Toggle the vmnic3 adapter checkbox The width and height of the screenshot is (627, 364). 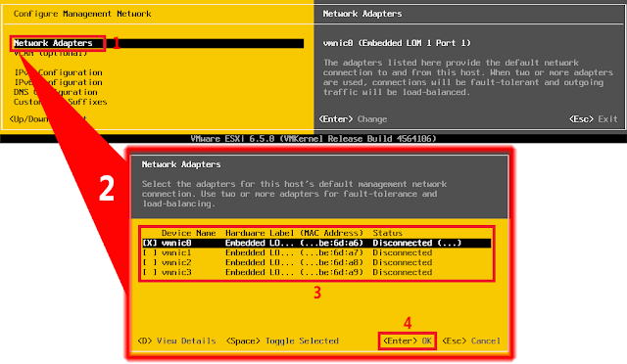[150, 272]
